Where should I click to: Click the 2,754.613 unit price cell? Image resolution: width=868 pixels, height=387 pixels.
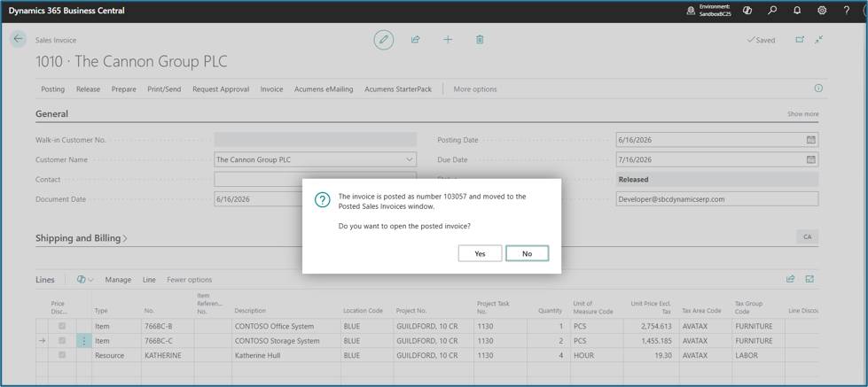[651, 326]
